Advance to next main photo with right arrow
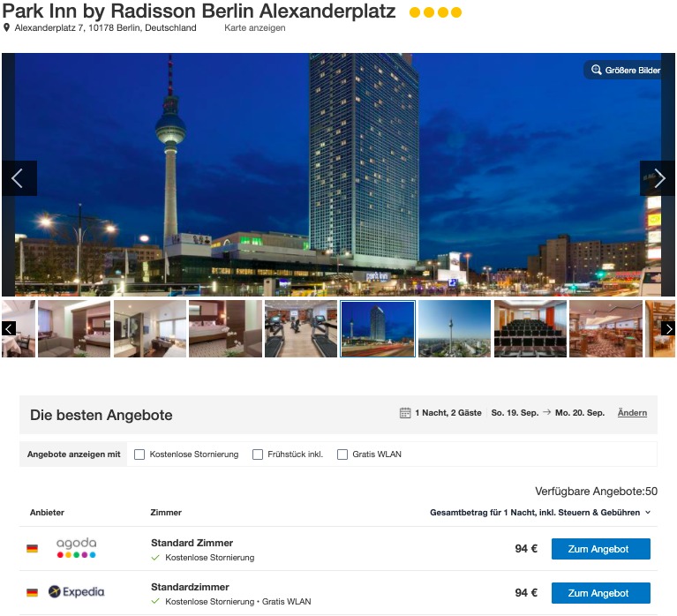Viewport: 677px width, 616px height. [x=657, y=178]
